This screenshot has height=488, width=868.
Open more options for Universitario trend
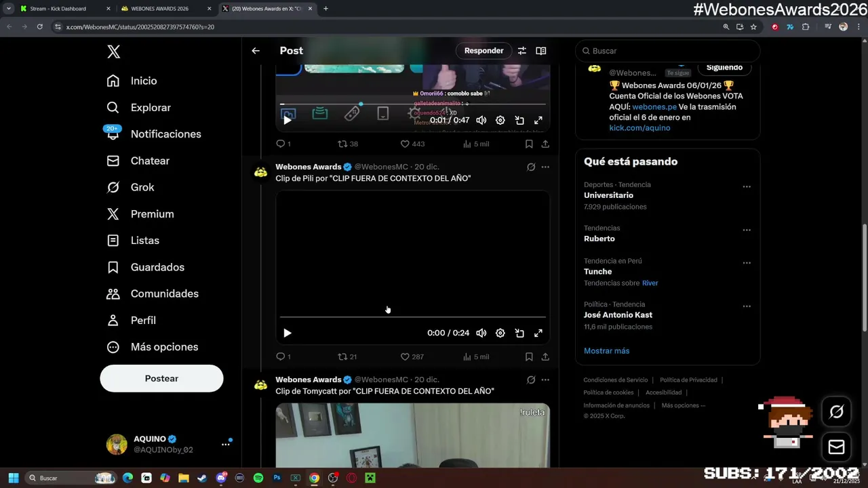click(747, 186)
